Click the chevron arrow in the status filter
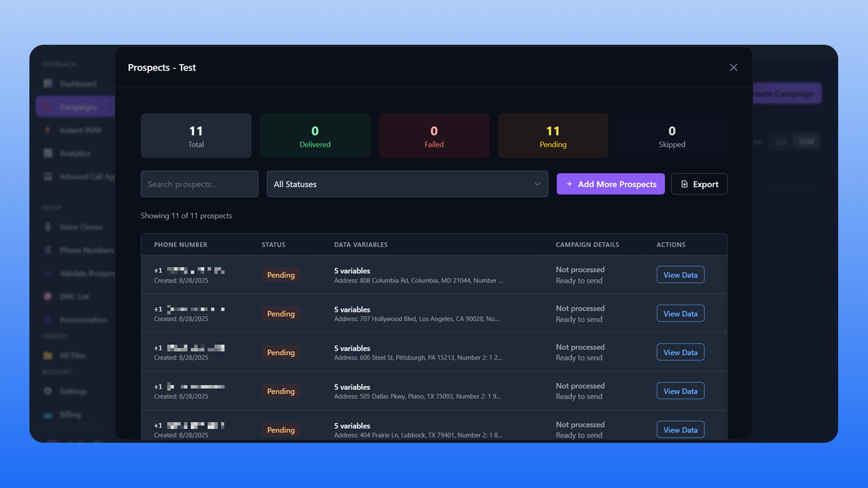 537,184
